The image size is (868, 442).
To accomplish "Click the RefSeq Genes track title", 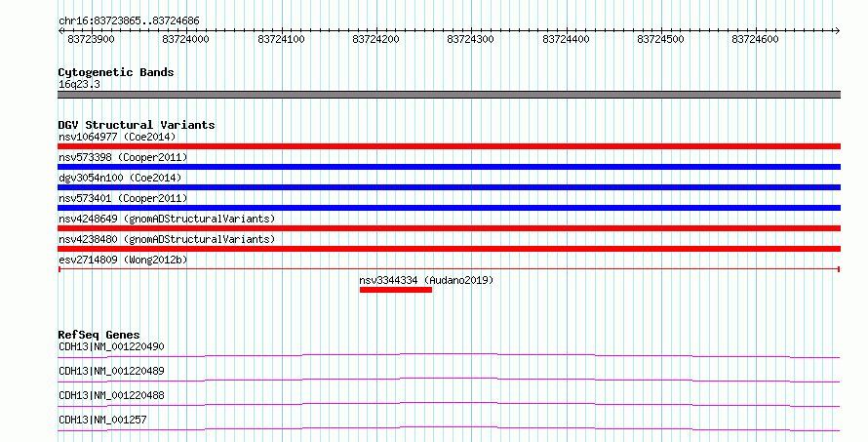I will [x=99, y=335].
